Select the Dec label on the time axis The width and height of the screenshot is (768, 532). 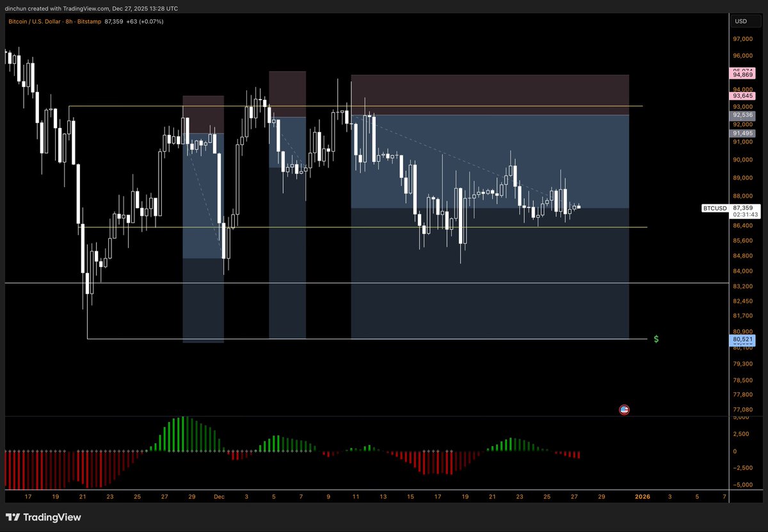point(219,496)
